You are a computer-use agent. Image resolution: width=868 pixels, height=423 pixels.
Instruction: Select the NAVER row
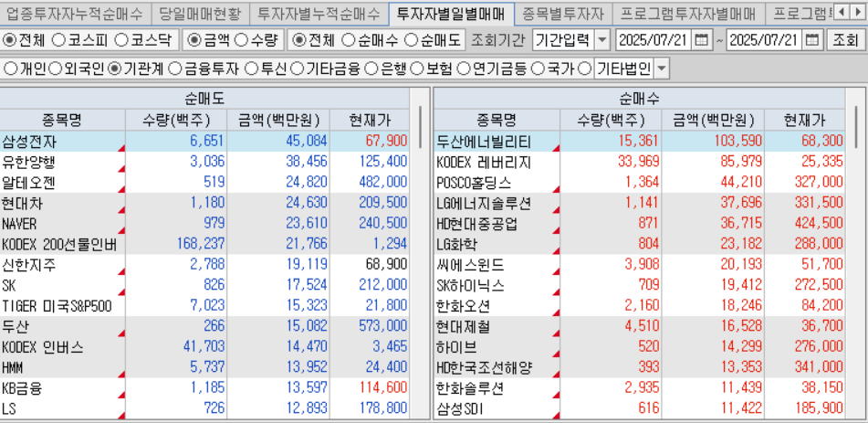tap(204, 224)
